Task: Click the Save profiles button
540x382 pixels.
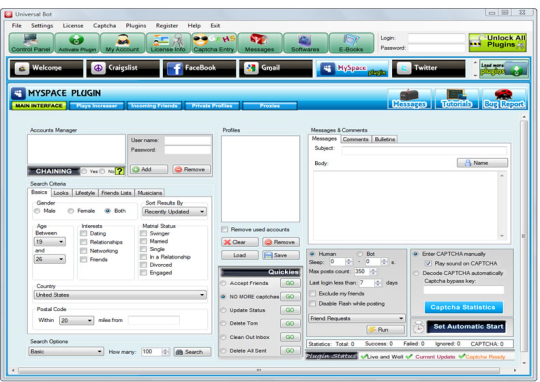Action: (x=281, y=255)
